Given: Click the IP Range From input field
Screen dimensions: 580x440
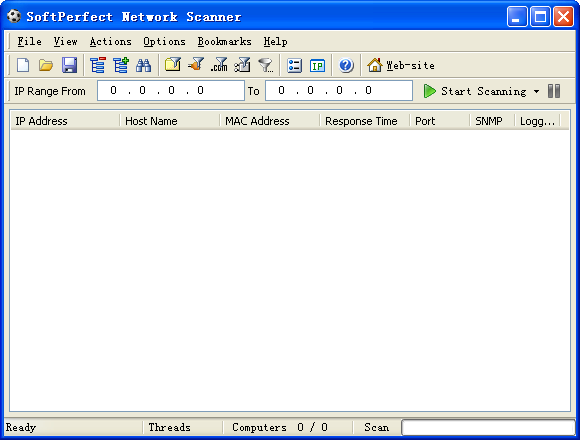Looking at the screenshot, I should (171, 91).
